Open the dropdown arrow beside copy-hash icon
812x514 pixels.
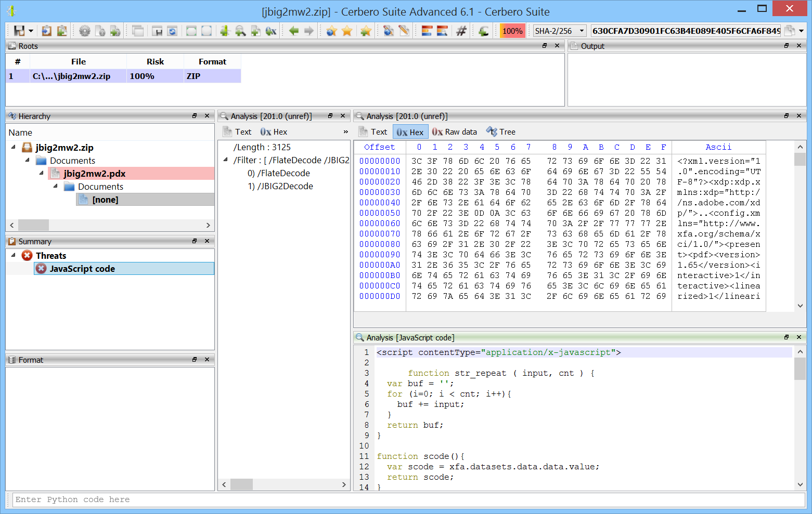(x=802, y=31)
